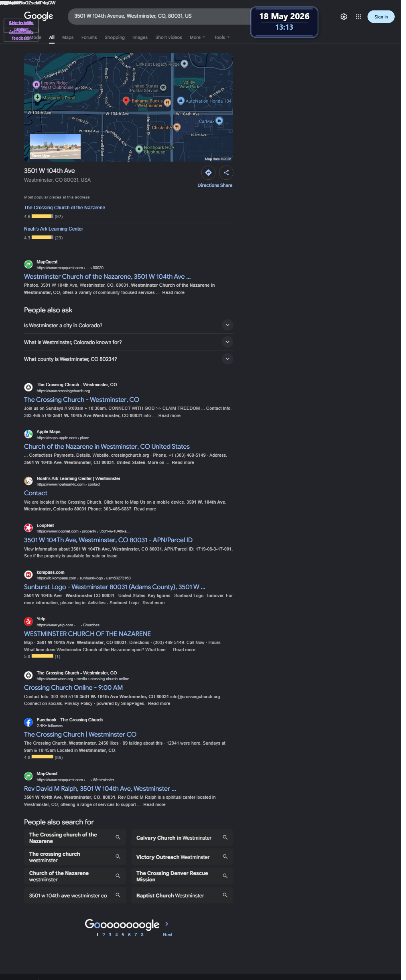Viewport: 406px width, 980px height.
Task: Open 'The Crossing Church of the Nazarene' link
Action: (65, 208)
